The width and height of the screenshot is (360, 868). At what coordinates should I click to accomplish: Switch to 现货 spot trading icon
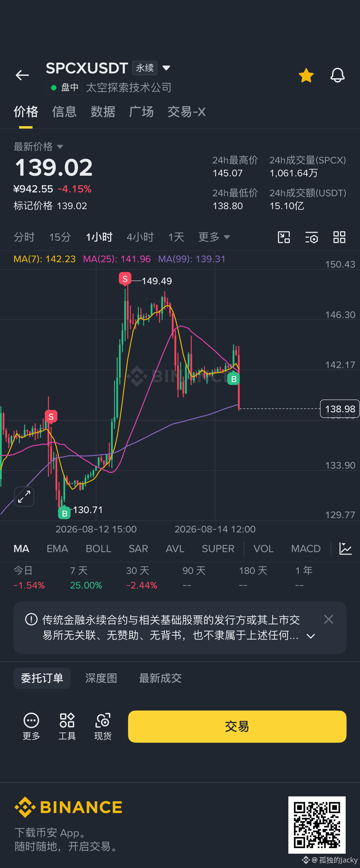[103, 727]
